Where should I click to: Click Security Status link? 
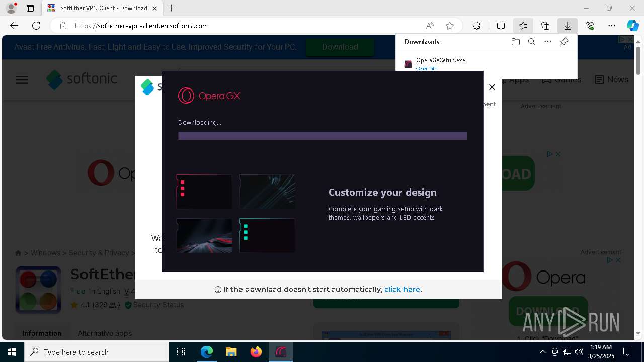154,305
